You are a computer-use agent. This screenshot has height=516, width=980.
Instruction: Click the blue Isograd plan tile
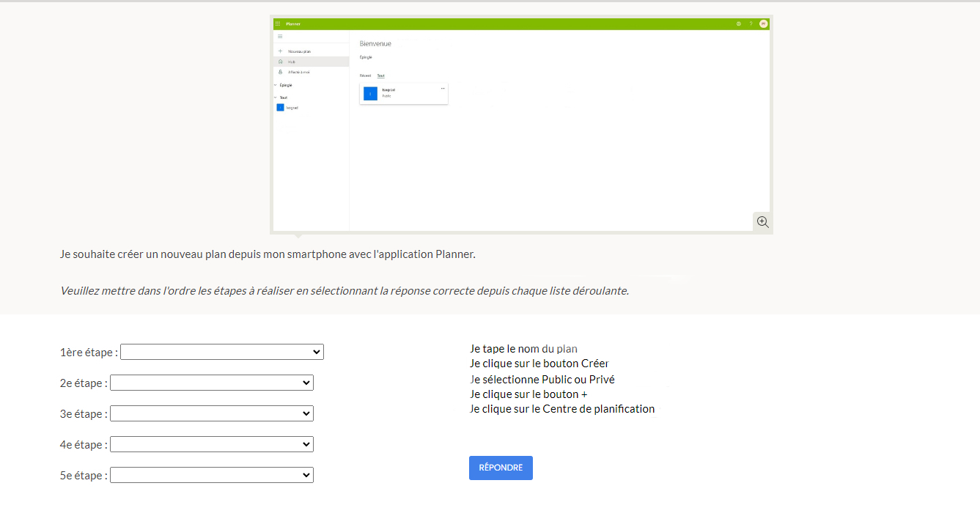(x=370, y=93)
